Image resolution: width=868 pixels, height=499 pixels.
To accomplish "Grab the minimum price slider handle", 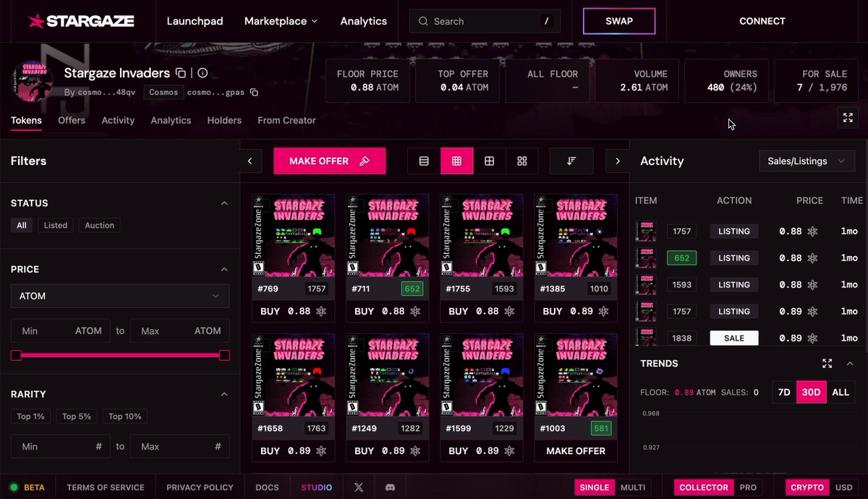I will [x=16, y=355].
